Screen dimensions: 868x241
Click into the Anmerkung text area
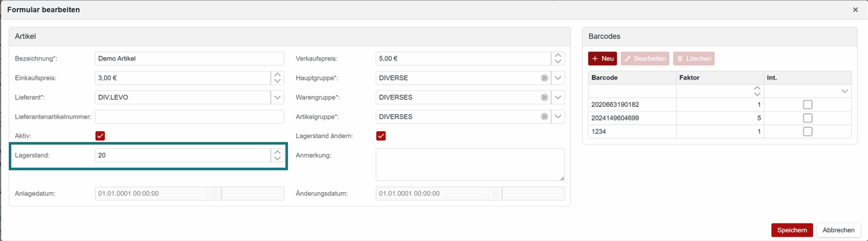tap(470, 165)
